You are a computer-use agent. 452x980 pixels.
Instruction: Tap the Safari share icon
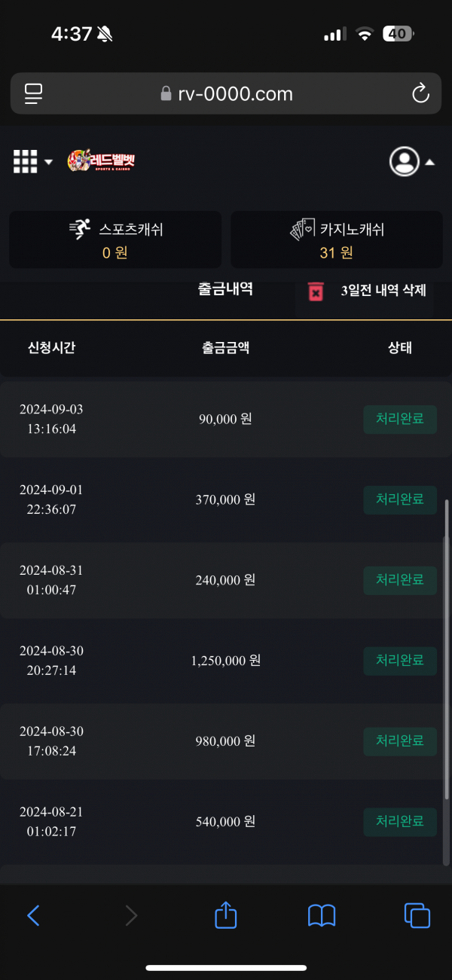226,915
